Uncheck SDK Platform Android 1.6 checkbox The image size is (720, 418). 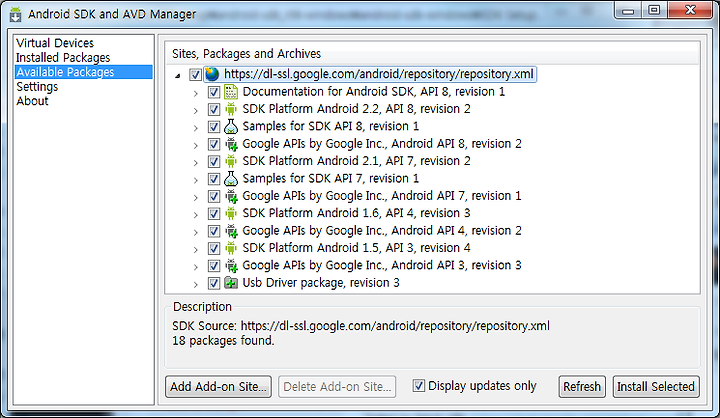pos(214,214)
